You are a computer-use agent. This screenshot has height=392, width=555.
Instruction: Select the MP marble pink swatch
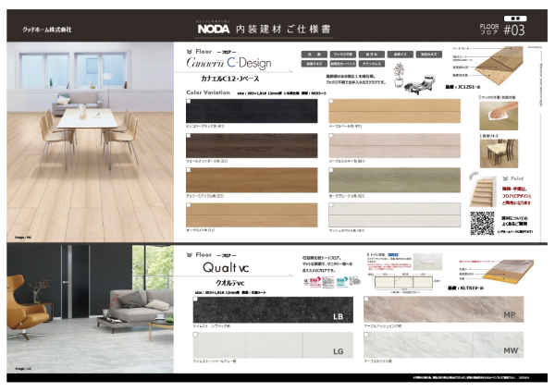pyautogui.click(x=443, y=310)
